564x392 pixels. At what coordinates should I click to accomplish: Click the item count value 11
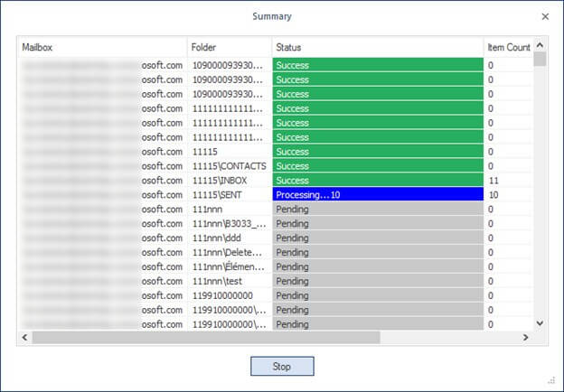pyautogui.click(x=493, y=181)
